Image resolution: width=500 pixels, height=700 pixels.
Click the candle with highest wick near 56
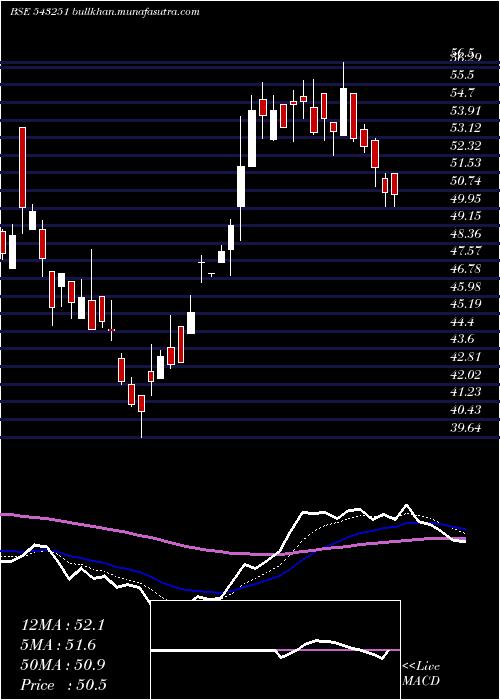coord(343,112)
